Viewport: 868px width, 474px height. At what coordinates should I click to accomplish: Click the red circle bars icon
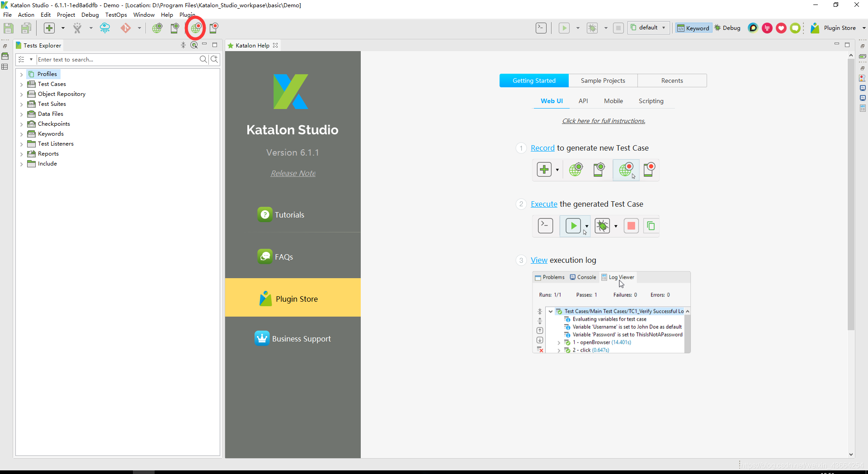(x=767, y=28)
